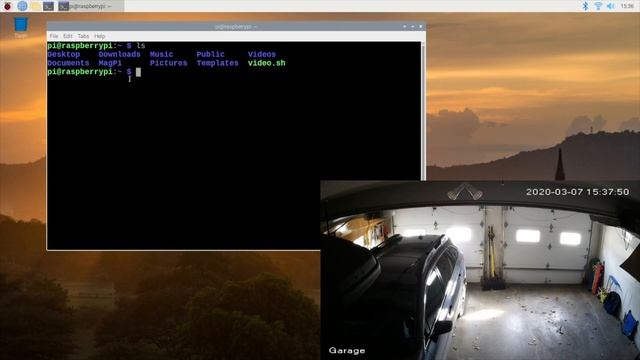Launch the web browser globe icon

pyautogui.click(x=22, y=6)
